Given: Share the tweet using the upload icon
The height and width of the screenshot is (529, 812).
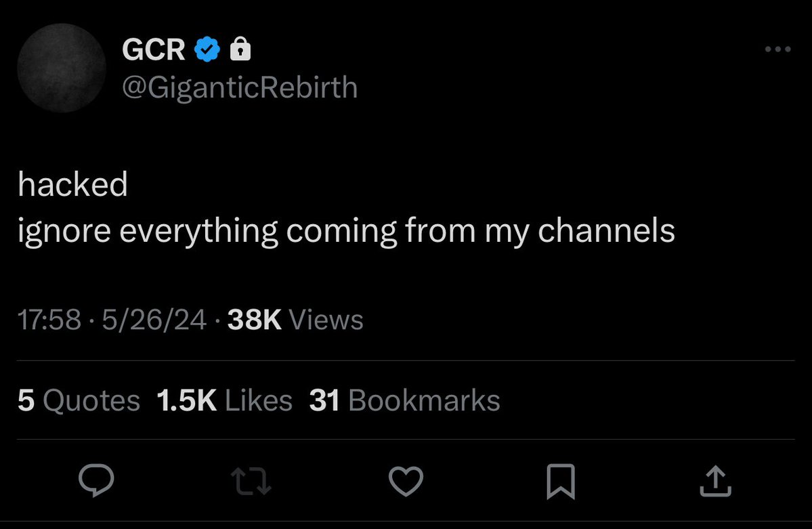Looking at the screenshot, I should [715, 481].
